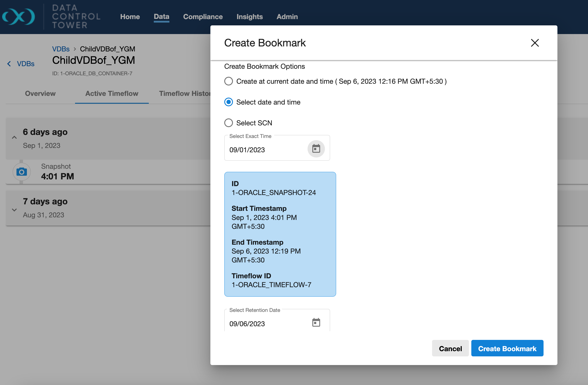The image size is (588, 385).
Task: Collapse the 6 days ago section
Action: 14,138
